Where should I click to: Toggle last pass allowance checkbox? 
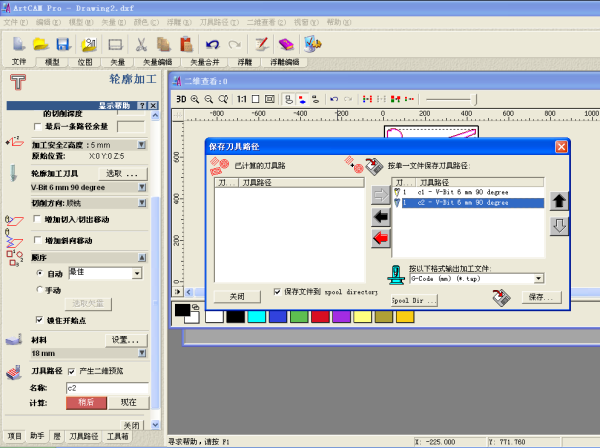38,126
